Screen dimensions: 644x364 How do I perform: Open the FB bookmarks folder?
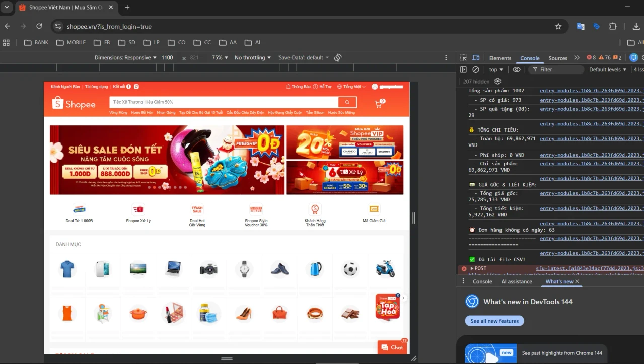tap(103, 42)
